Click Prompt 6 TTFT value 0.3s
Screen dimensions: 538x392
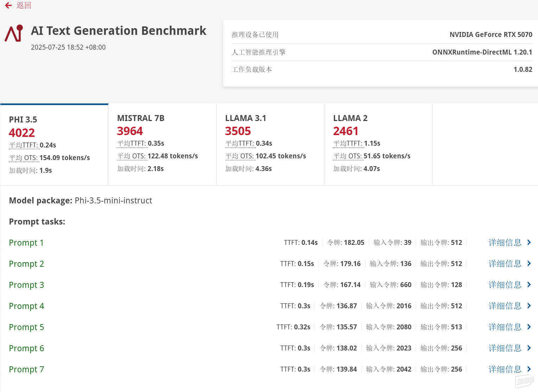304,348
